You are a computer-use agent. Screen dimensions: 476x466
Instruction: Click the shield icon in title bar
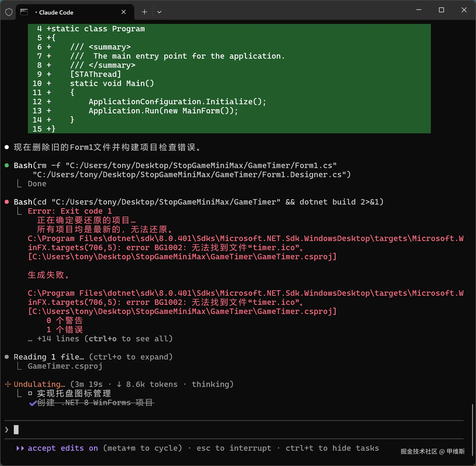9,12
